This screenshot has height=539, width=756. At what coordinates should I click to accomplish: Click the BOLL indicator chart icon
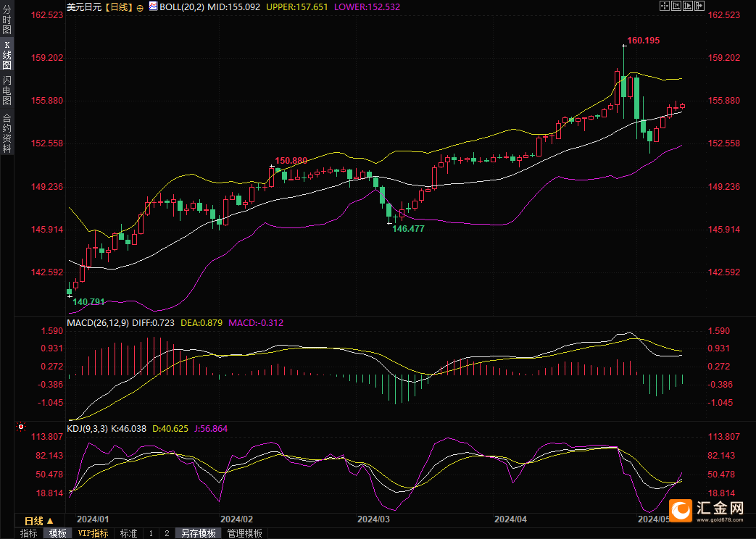click(153, 7)
